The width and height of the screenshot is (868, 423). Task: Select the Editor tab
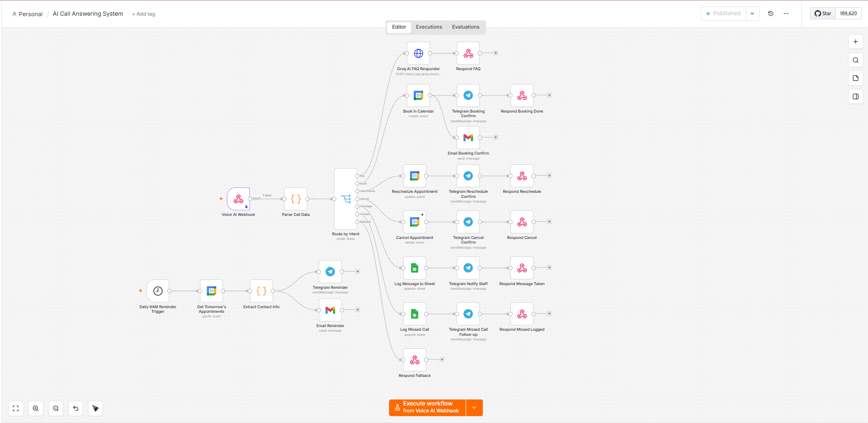pos(399,27)
